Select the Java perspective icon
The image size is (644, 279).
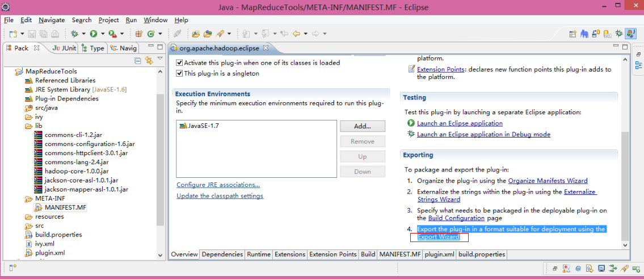pyautogui.click(x=630, y=34)
